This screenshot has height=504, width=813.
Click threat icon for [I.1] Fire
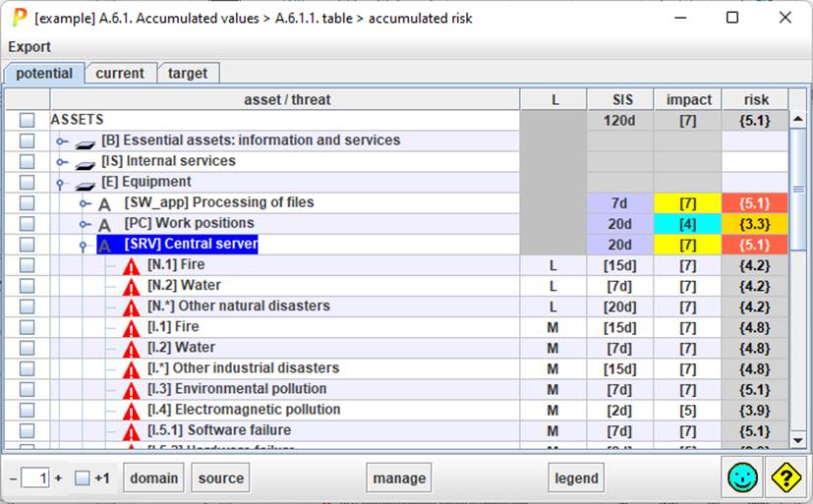pyautogui.click(x=131, y=328)
